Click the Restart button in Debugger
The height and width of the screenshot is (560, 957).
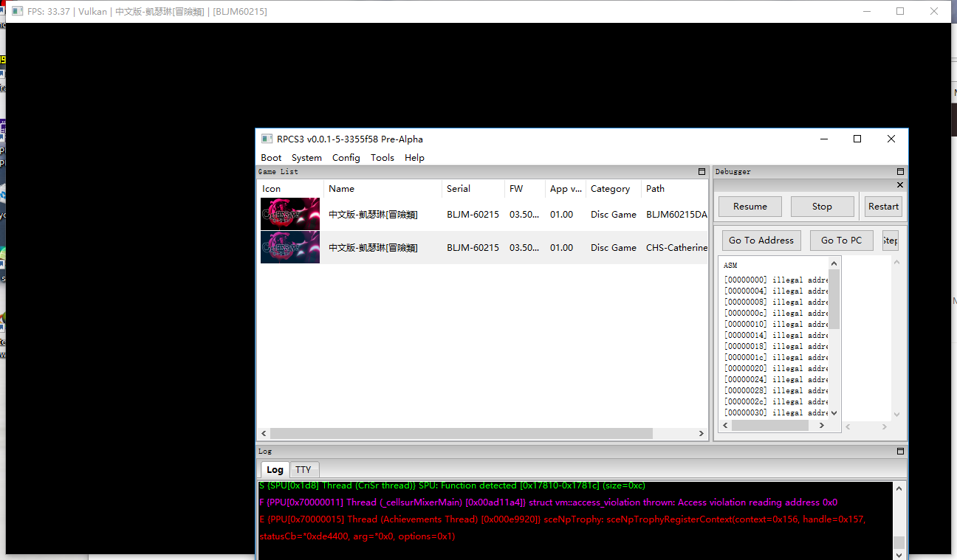pos(883,207)
